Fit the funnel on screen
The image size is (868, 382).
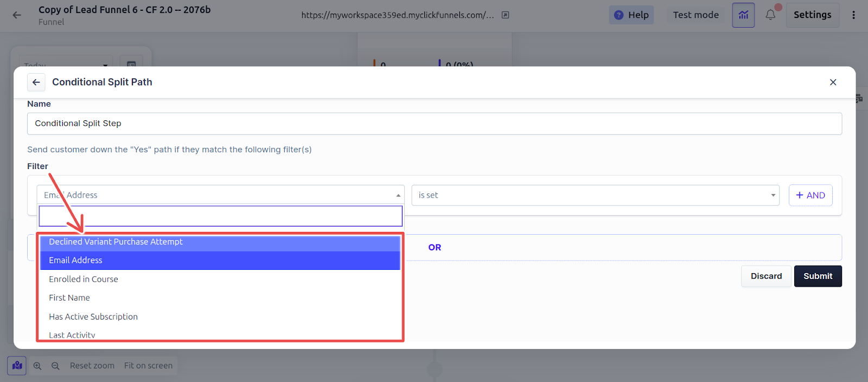[x=148, y=366]
